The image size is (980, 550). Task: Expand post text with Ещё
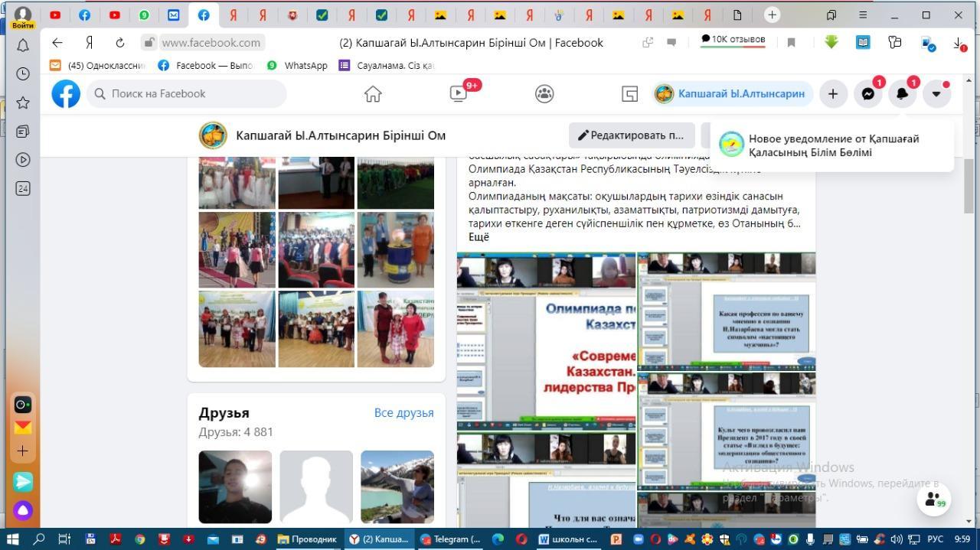pyautogui.click(x=479, y=237)
